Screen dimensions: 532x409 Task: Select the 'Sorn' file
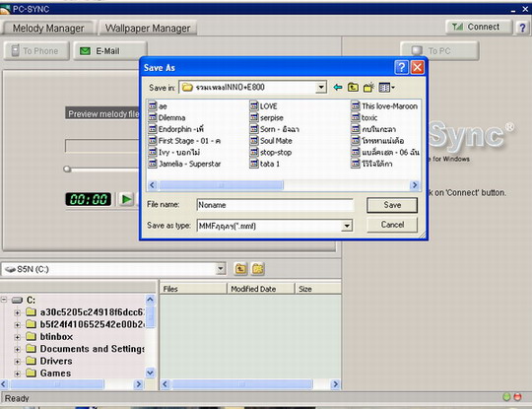pyautogui.click(x=275, y=129)
